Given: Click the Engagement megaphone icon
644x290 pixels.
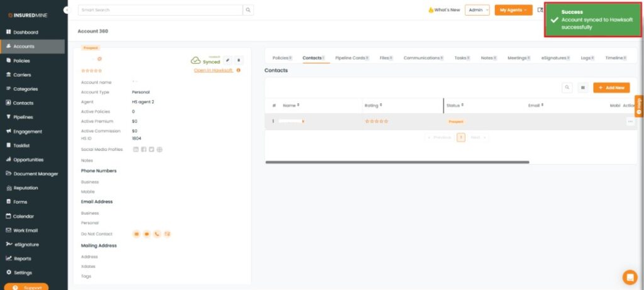Looking at the screenshot, I should tap(9, 131).
